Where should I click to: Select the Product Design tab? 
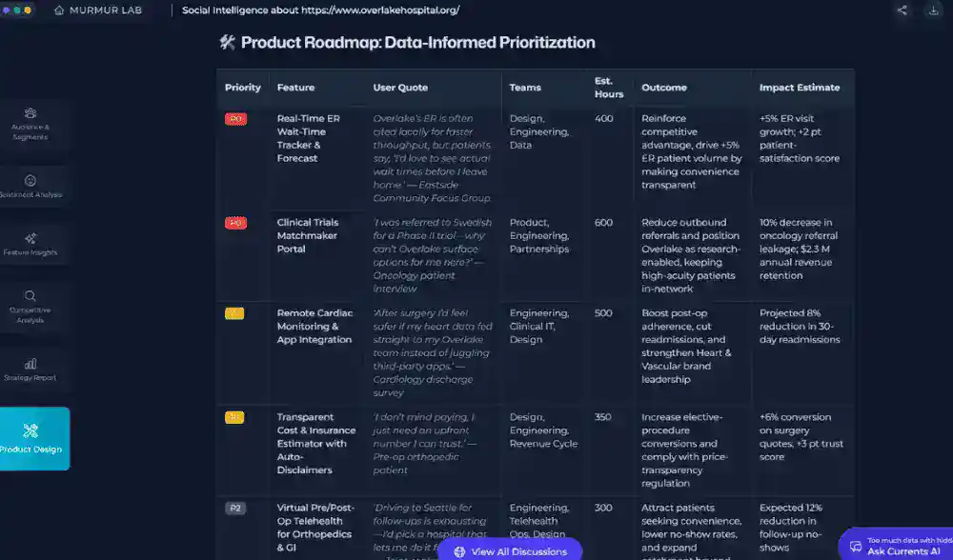(31, 439)
